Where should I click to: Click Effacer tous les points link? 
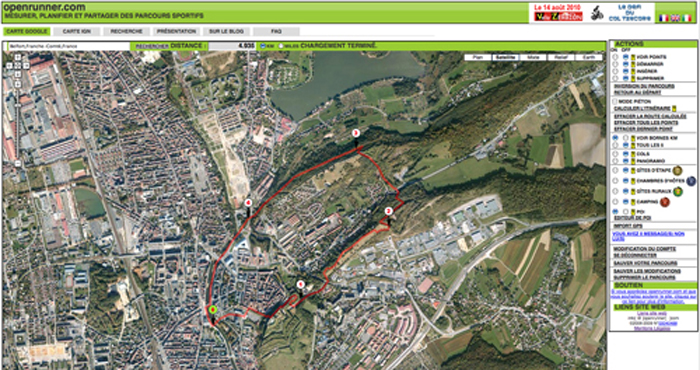pos(646,123)
